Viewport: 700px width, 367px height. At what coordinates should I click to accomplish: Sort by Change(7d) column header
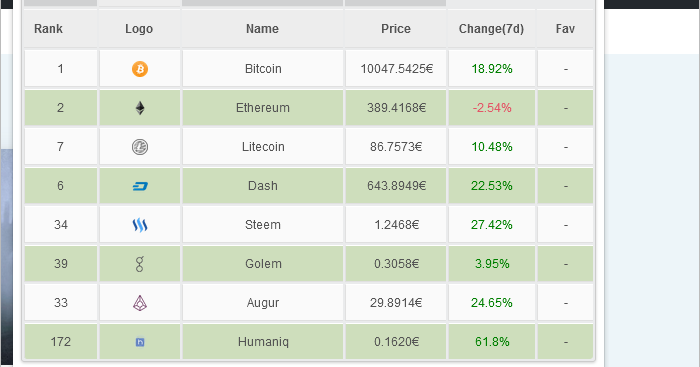point(491,29)
